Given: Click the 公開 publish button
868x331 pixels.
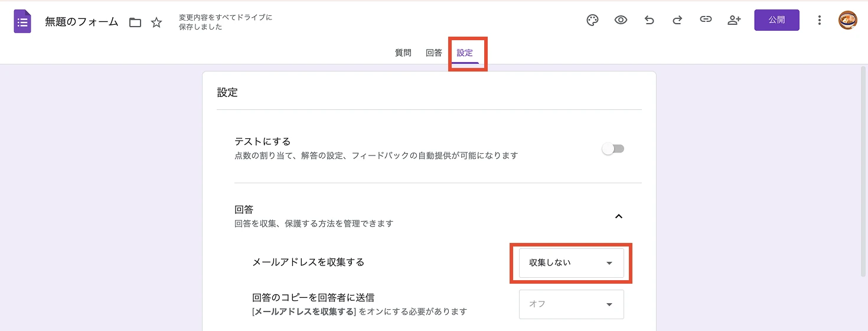Looking at the screenshot, I should pyautogui.click(x=776, y=20).
